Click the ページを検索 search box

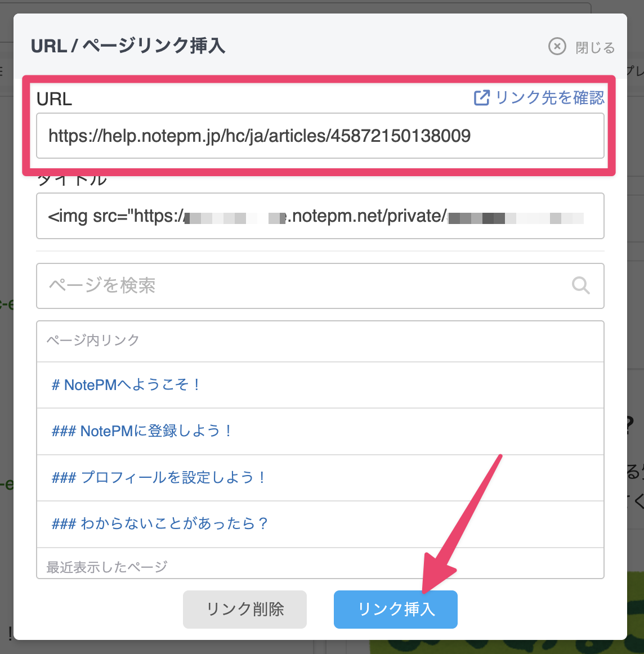[x=304, y=286]
